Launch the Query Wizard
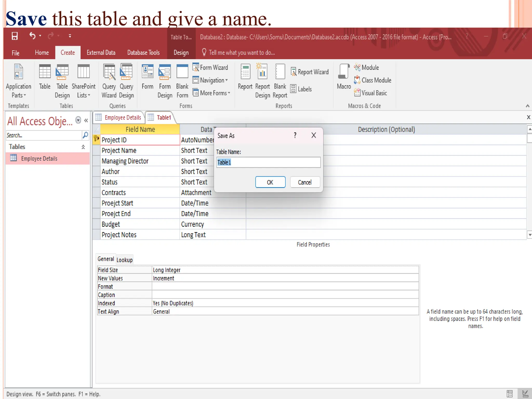Image resolution: width=532 pixels, height=399 pixels. click(109, 81)
